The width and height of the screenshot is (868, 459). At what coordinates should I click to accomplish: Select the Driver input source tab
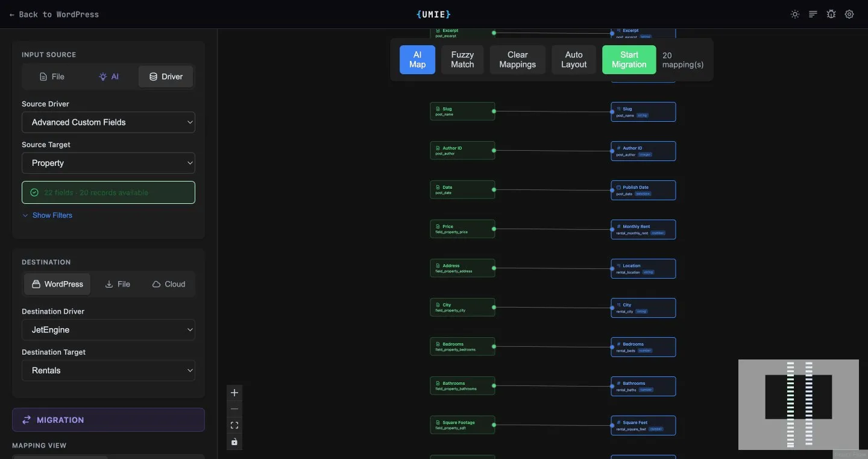point(166,77)
